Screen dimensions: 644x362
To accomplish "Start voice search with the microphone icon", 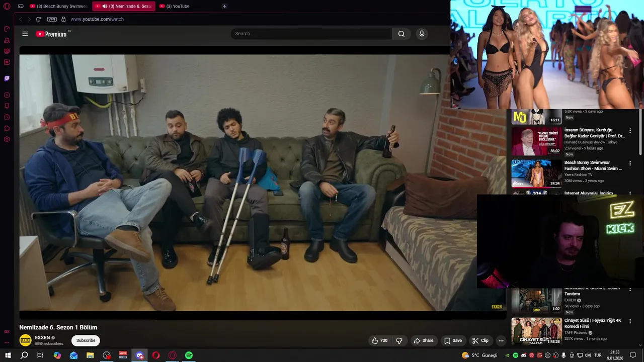I will (x=422, y=34).
